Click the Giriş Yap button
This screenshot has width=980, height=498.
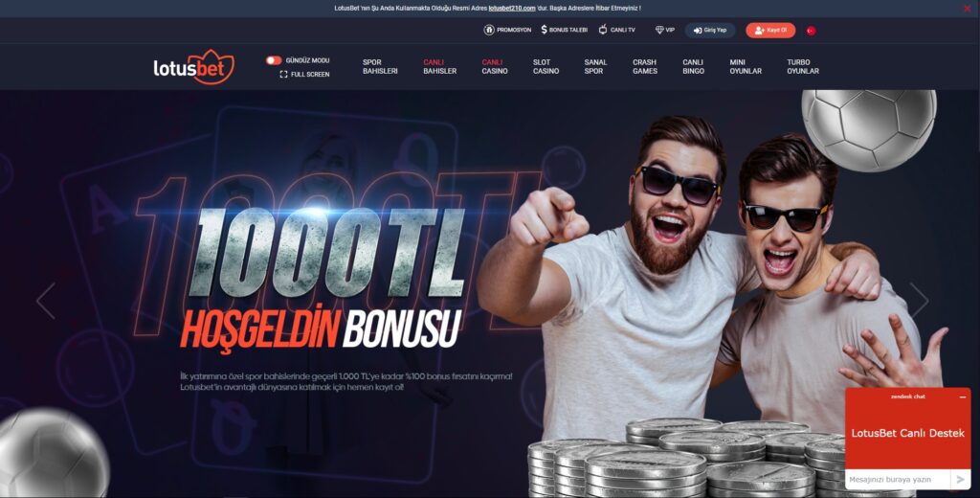[710, 30]
